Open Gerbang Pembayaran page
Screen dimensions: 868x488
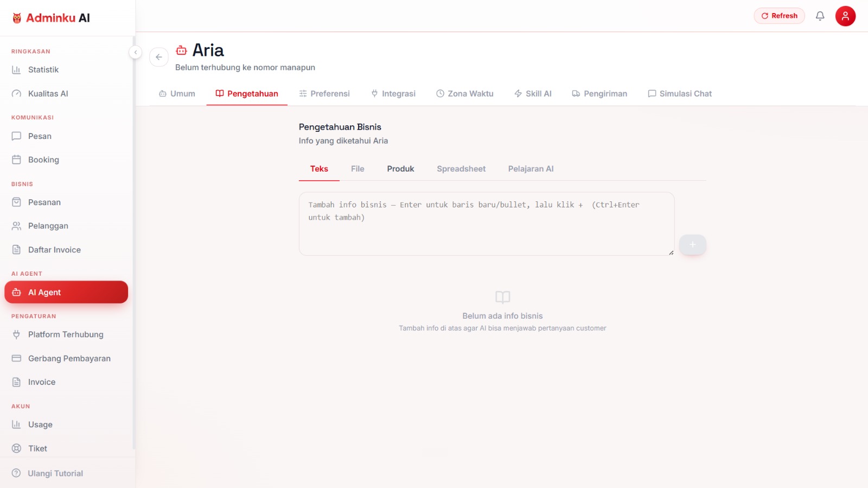click(66, 358)
